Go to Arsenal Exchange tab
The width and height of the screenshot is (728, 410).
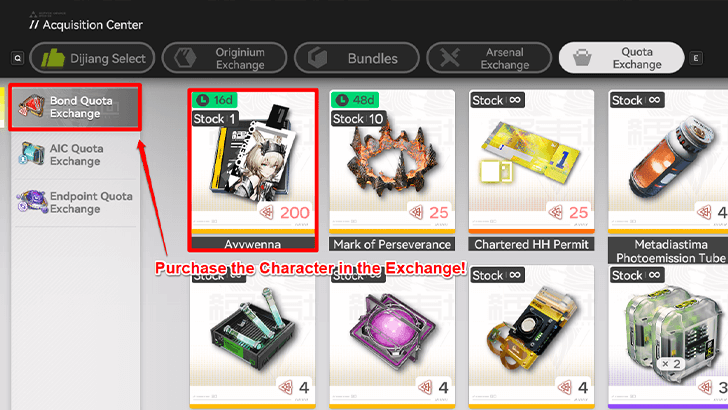489,58
